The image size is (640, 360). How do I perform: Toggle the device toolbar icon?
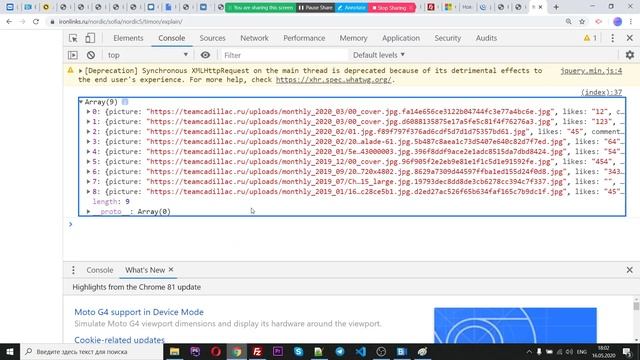click(x=90, y=38)
